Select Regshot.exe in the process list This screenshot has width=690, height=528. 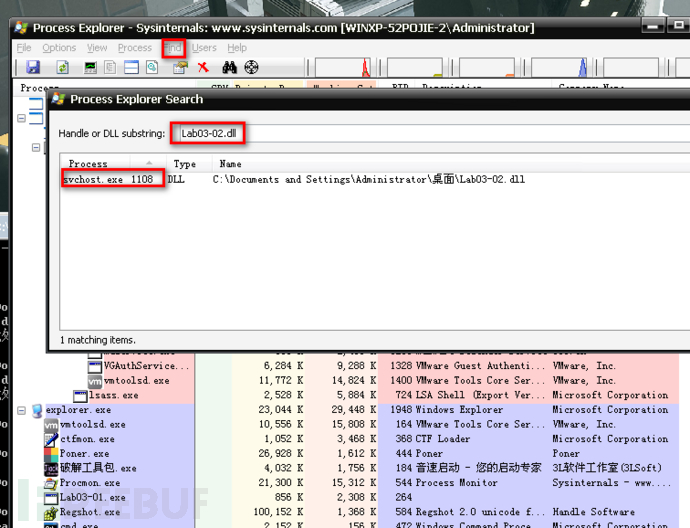tap(86, 512)
